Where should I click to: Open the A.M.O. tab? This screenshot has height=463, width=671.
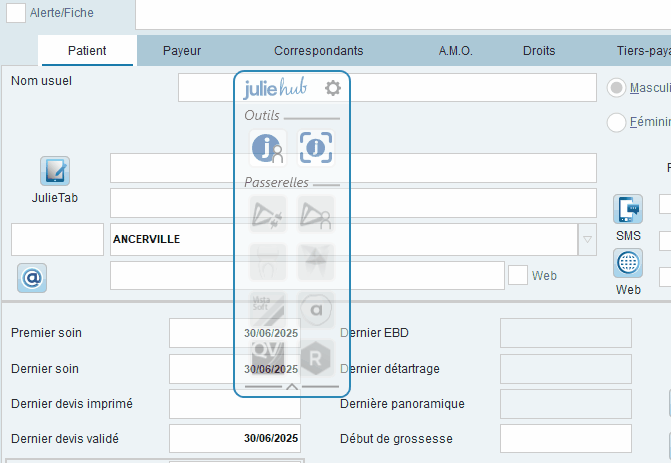point(455,50)
